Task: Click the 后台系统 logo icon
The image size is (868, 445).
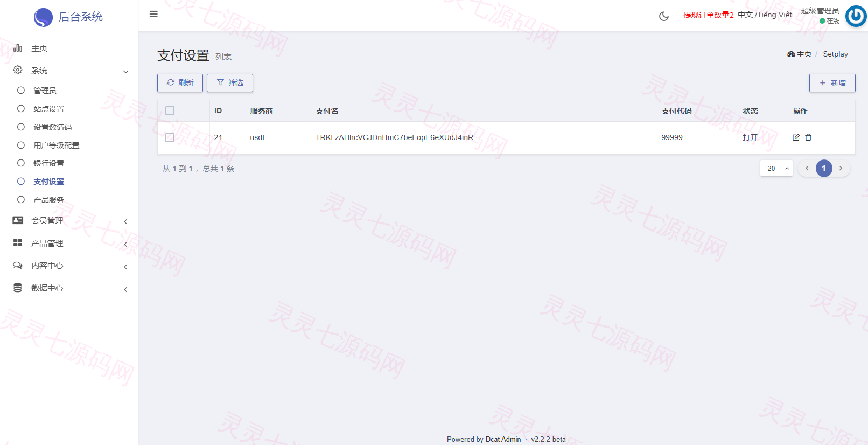Action: point(43,17)
